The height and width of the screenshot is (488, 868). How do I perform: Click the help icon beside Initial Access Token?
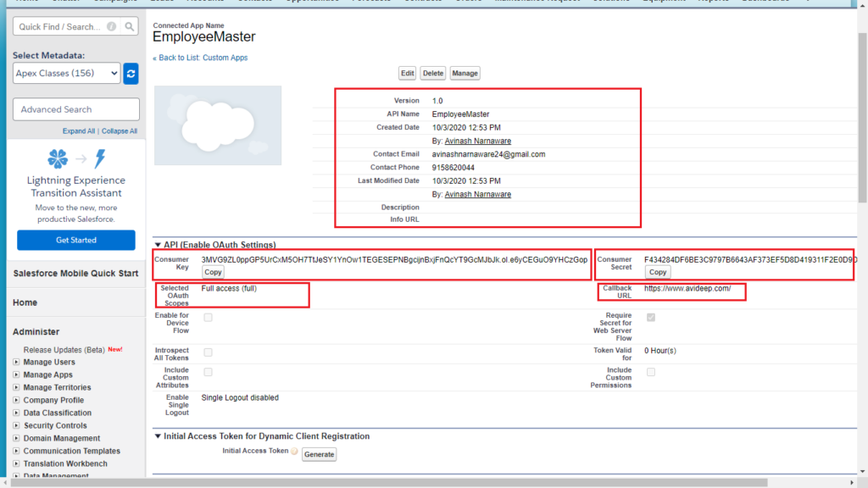click(294, 452)
